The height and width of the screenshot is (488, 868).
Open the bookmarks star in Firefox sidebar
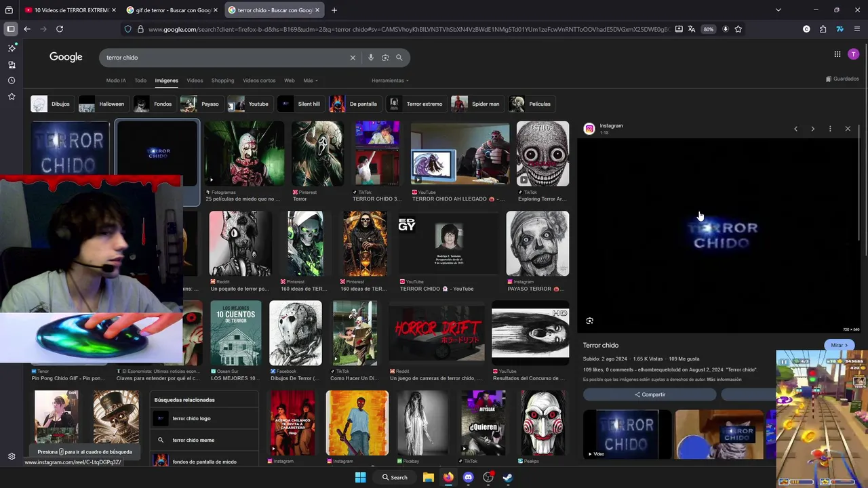tap(12, 97)
